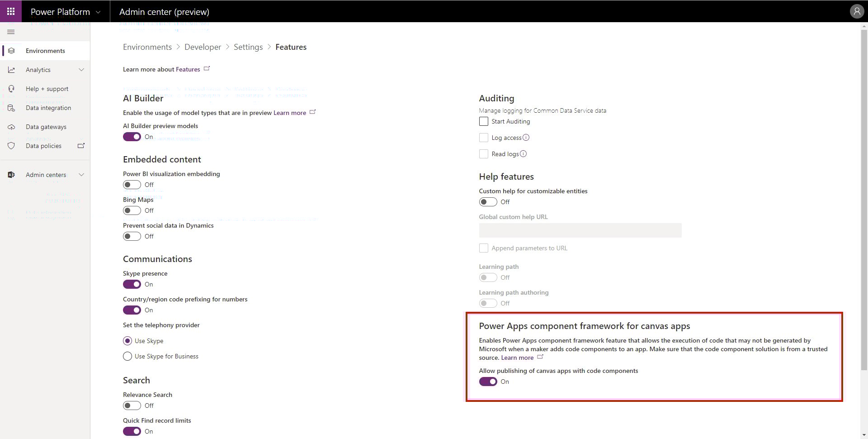Open the Features learn more link

[188, 69]
